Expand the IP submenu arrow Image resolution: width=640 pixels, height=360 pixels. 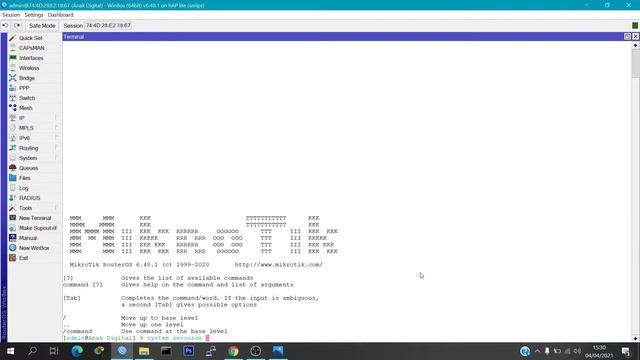(x=56, y=118)
